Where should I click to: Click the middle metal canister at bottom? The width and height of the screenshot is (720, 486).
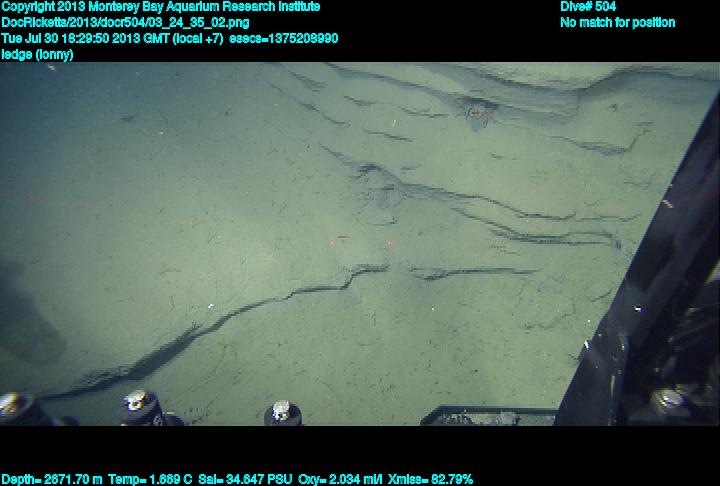pyautogui.click(x=282, y=413)
